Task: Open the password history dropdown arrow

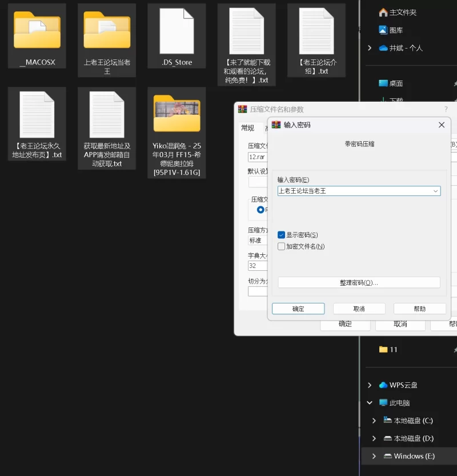Action: pos(435,191)
